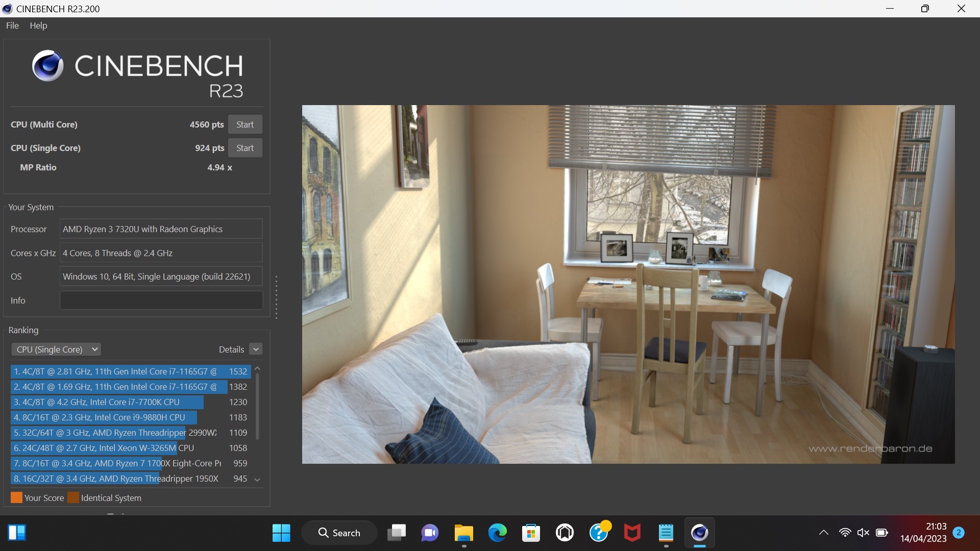The image size is (980, 551).
Task: Click the Cinebench logo sphere icon
Action: [x=47, y=66]
